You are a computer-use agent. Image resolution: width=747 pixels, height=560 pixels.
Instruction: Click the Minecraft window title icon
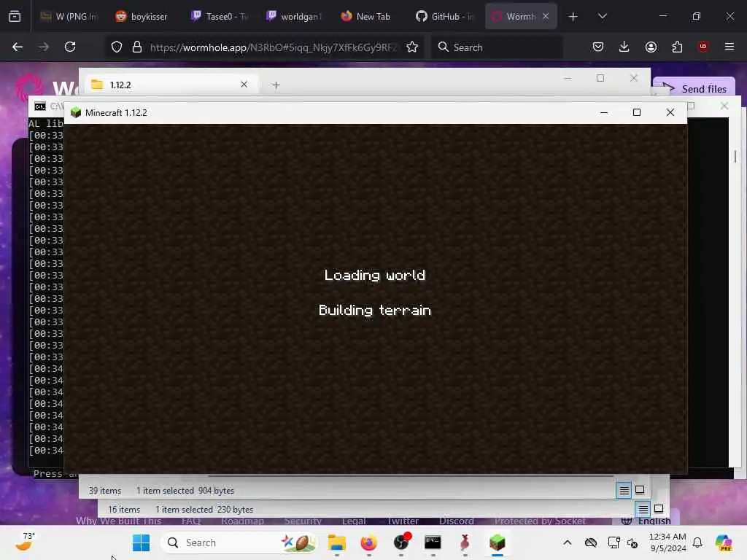[x=76, y=112]
